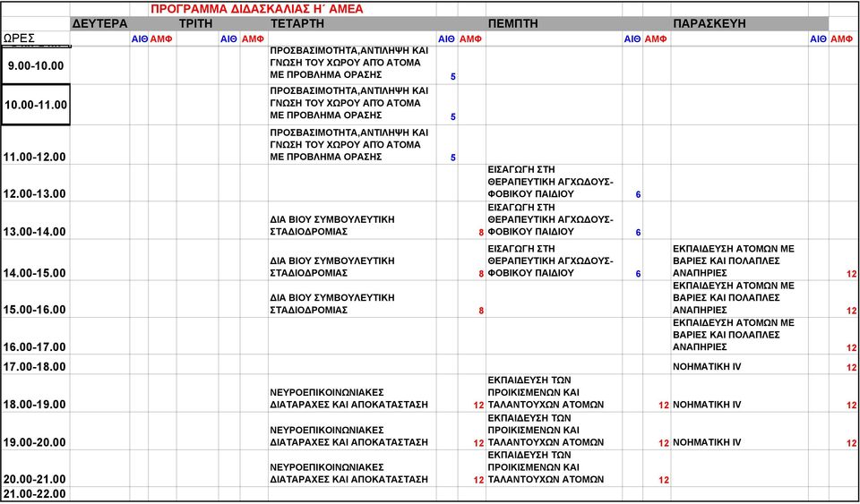This screenshot has height=504, width=860.
Task: Click the 12.00-13.00 time cell
Action: [36, 183]
